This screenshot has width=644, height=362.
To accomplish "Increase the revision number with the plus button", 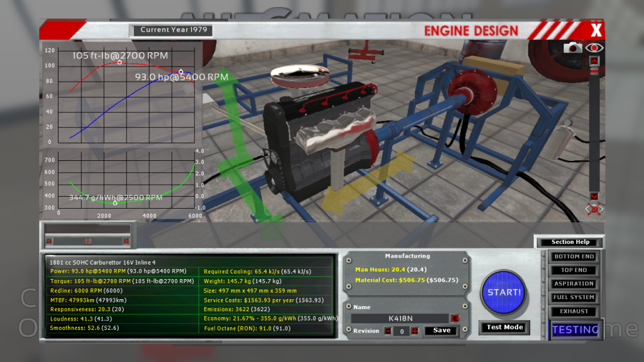I will (415, 331).
